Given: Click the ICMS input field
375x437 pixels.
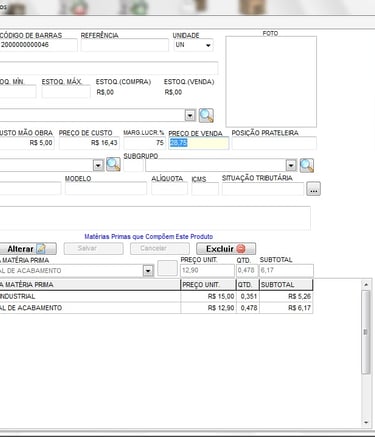Looking at the screenshot, I should point(205,189).
